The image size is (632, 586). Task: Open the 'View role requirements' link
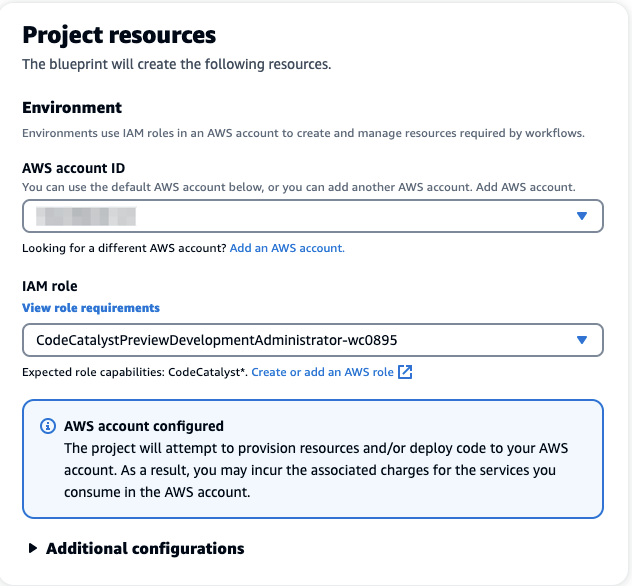click(91, 308)
